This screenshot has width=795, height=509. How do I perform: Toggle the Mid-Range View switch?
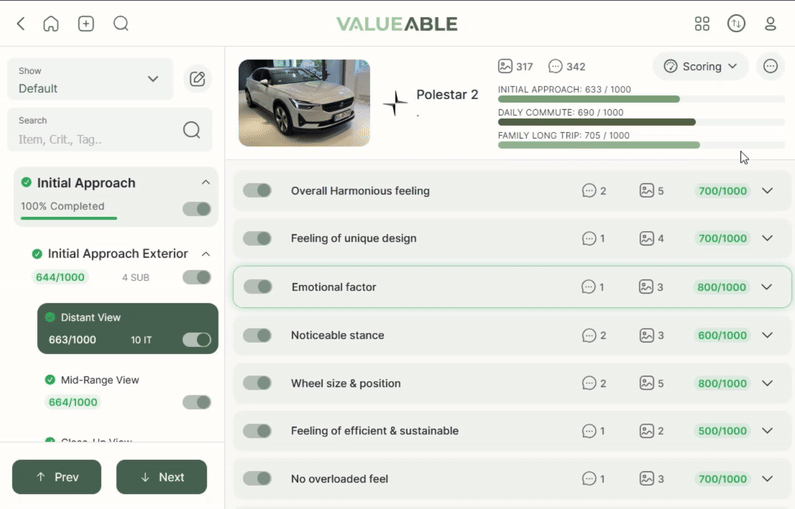pyautogui.click(x=197, y=402)
